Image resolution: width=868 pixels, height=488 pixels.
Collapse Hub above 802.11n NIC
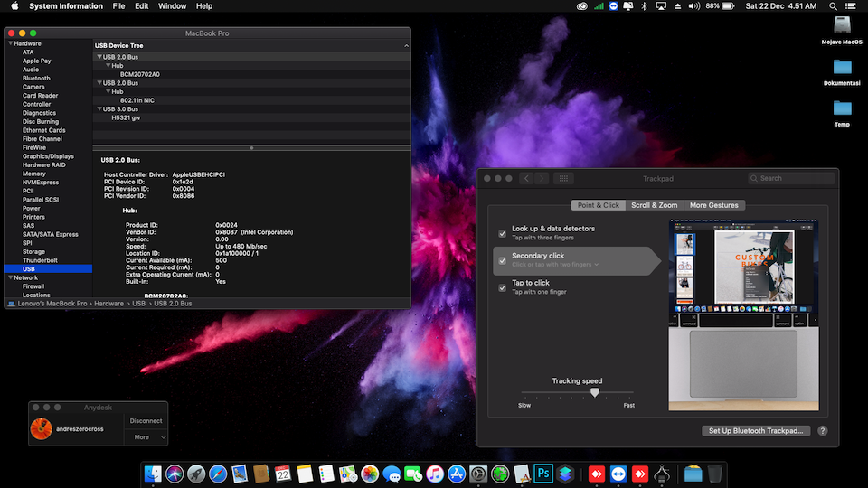(108, 92)
